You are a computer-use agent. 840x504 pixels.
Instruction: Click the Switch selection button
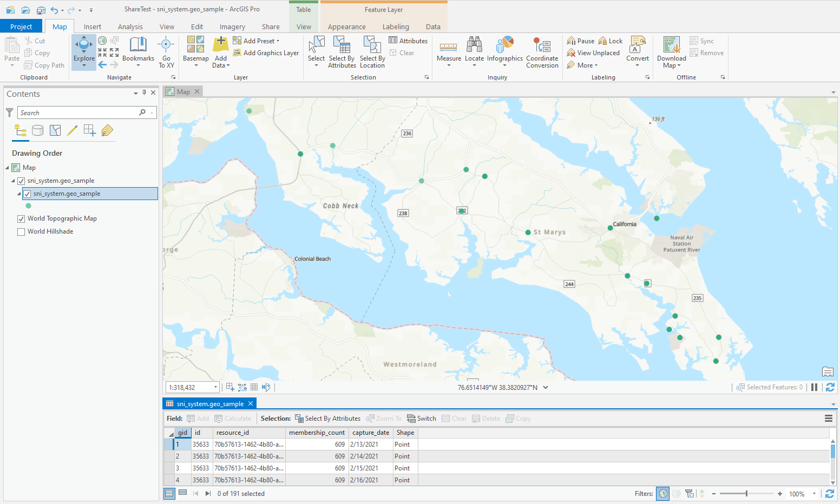tap(422, 419)
